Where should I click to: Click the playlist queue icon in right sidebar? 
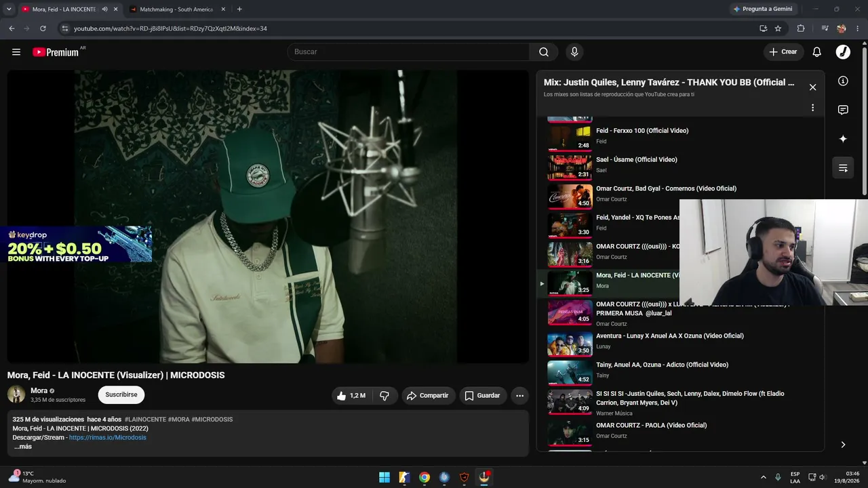click(x=843, y=168)
